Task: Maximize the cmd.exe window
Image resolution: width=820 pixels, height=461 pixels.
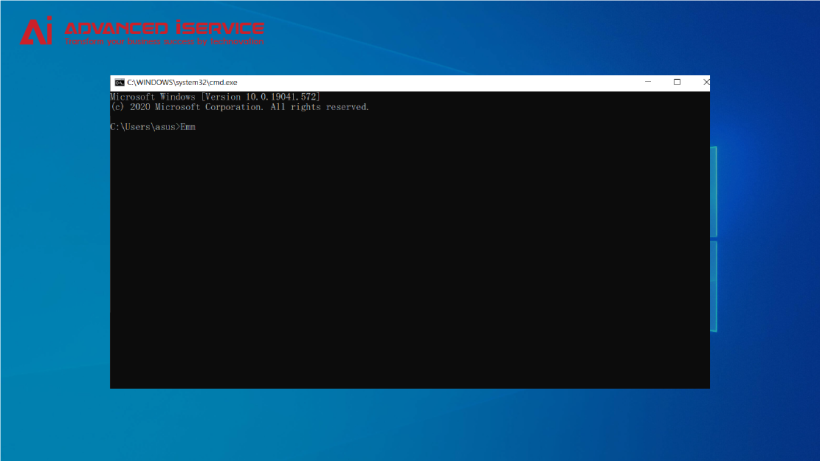Action: [x=677, y=82]
